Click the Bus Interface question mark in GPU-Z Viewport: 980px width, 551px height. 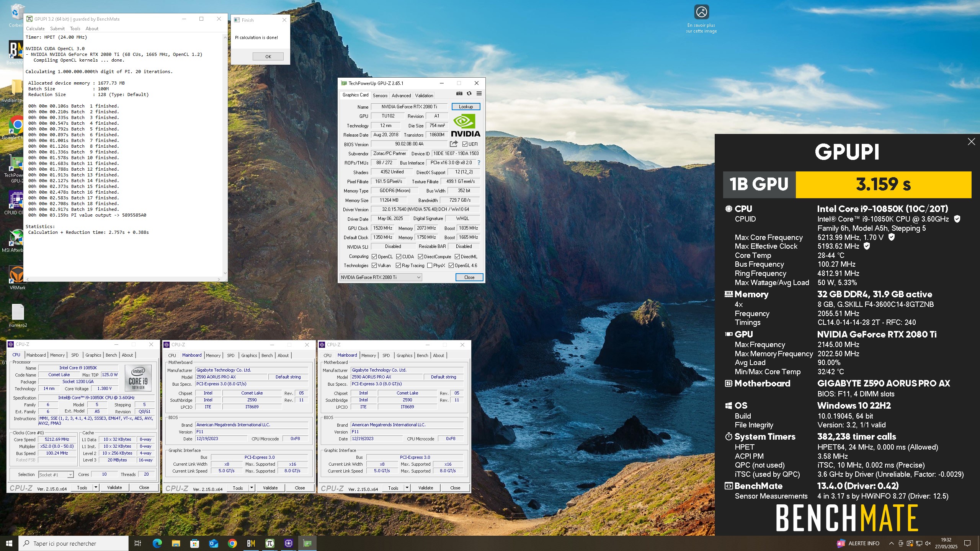tap(479, 163)
